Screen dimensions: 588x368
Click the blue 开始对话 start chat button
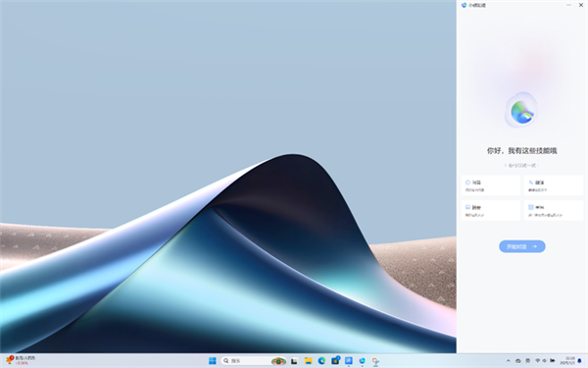521,246
